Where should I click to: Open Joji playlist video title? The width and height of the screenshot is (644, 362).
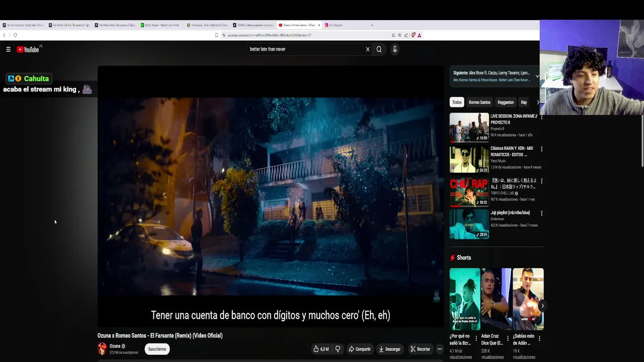[x=510, y=213]
